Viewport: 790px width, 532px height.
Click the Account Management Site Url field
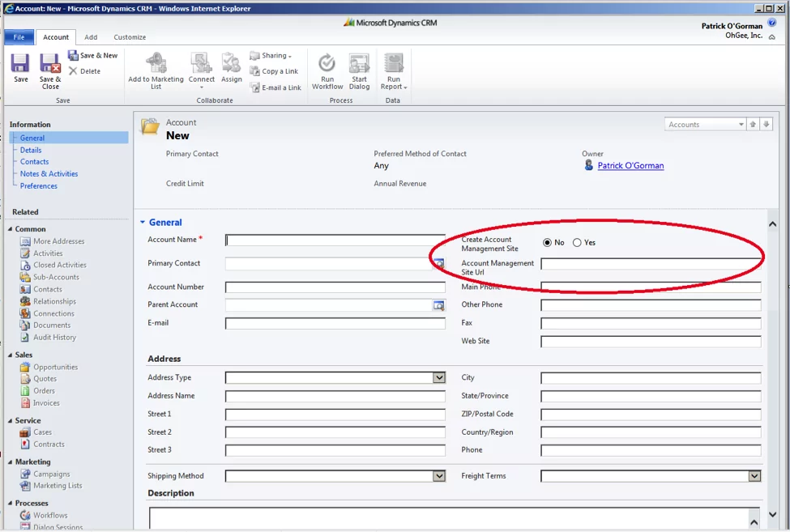click(x=651, y=264)
